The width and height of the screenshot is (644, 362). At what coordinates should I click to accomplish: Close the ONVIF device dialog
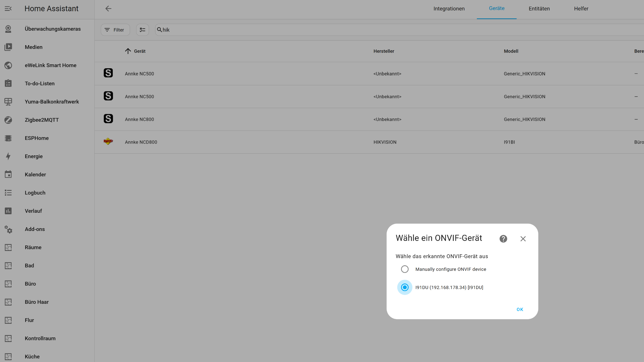point(523,239)
